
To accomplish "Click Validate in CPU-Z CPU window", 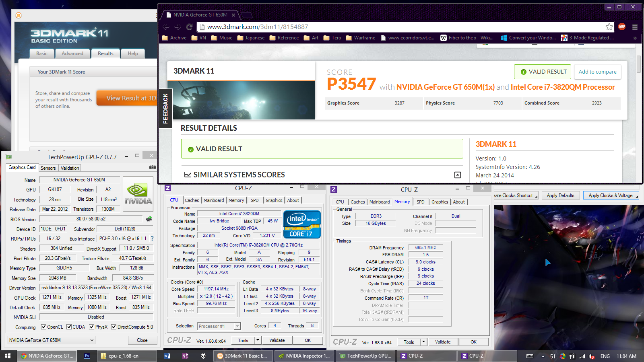I will (x=277, y=340).
